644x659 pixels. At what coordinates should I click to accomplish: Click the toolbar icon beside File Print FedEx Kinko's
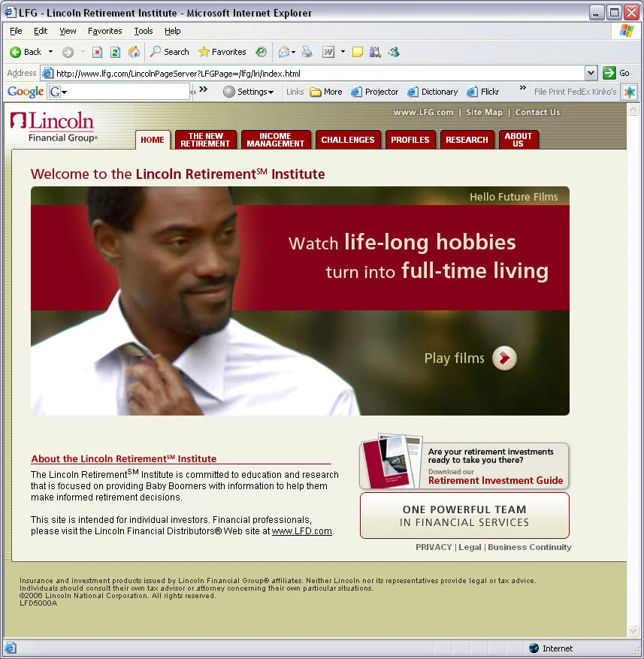pyautogui.click(x=629, y=92)
